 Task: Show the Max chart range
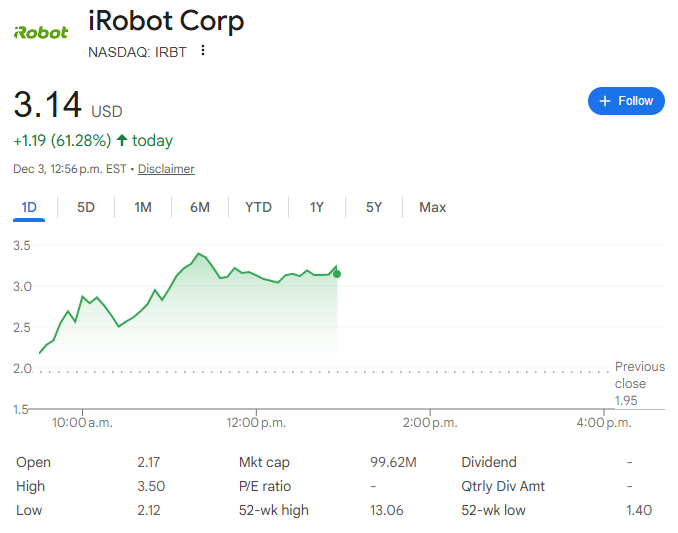(x=433, y=207)
